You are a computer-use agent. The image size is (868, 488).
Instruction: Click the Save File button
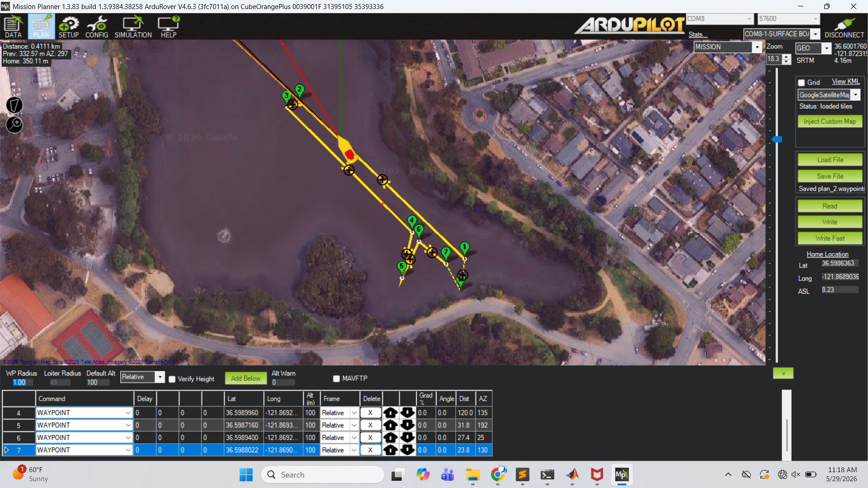[830, 176]
